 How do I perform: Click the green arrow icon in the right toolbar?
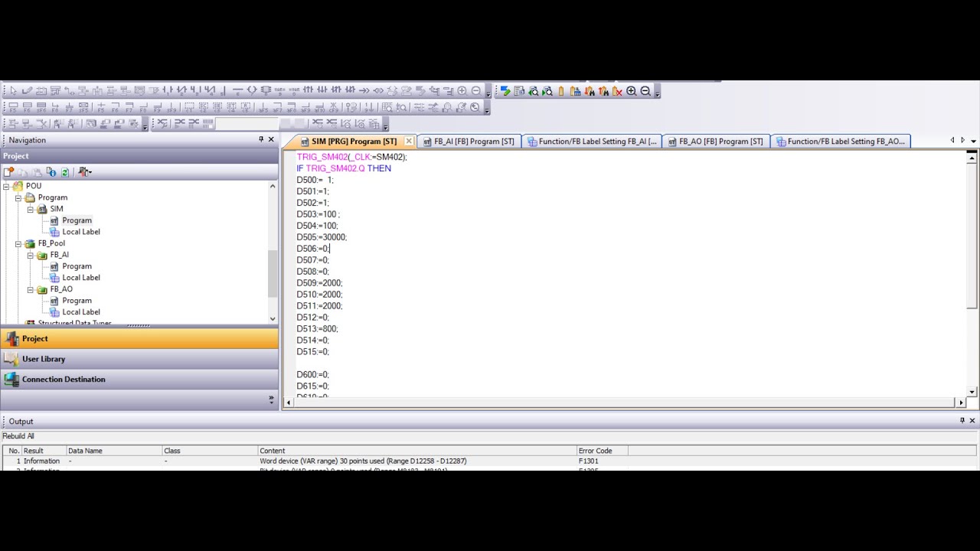[505, 91]
